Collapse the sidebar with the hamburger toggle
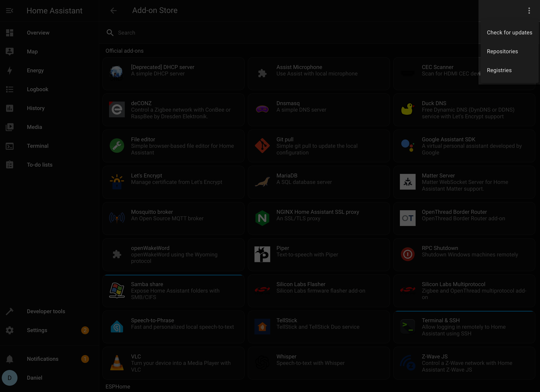540x392 pixels. 9,11
